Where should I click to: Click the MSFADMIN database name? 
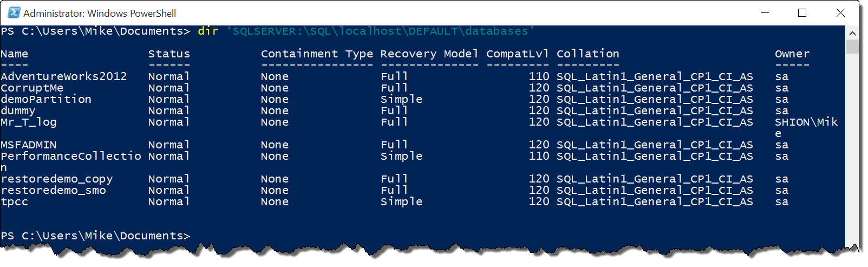point(29,145)
